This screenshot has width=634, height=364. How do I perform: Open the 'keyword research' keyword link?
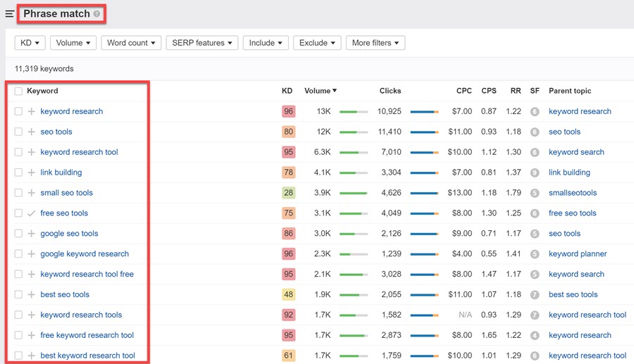pos(72,111)
